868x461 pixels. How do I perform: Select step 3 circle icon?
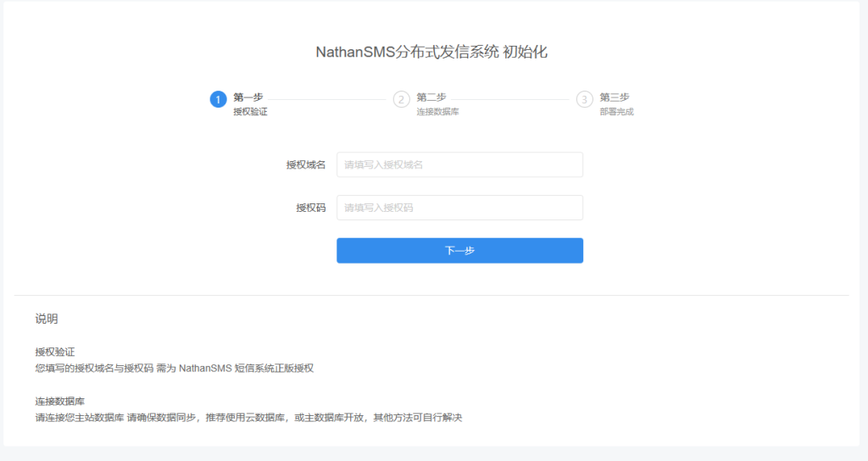(x=585, y=100)
